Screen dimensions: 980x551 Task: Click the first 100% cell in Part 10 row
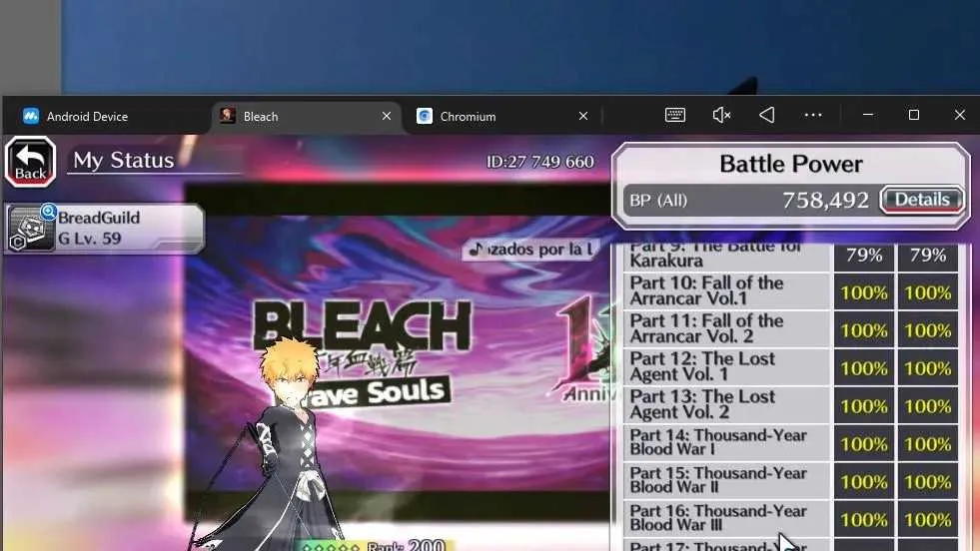(x=864, y=291)
